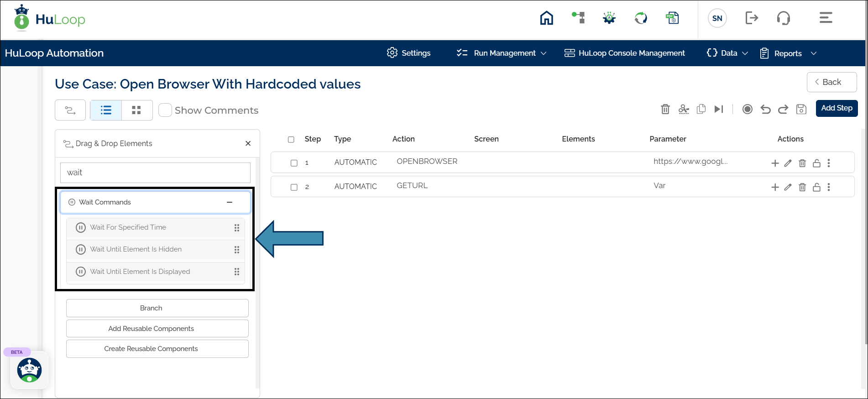This screenshot has width=868, height=399.
Task: Switch to grid view
Action: point(136,110)
